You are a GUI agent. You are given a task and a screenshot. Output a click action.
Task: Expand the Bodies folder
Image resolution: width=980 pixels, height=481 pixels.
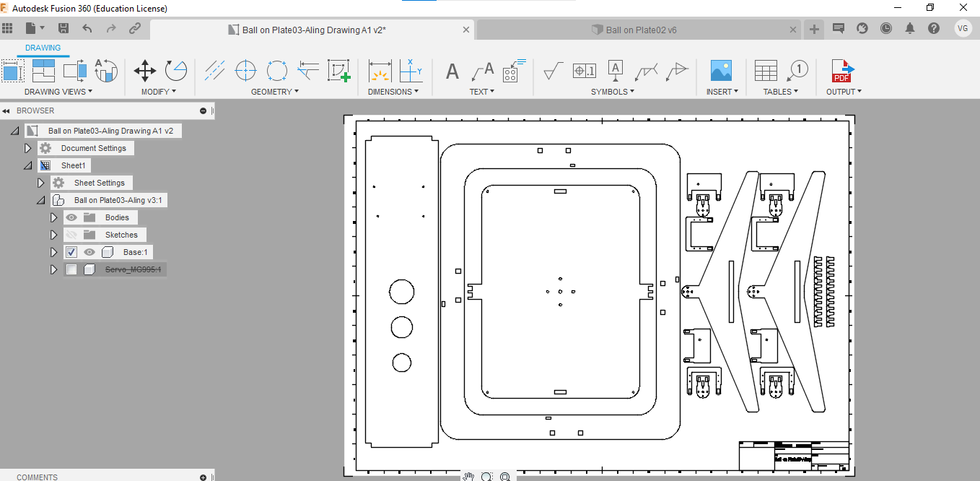pyautogui.click(x=53, y=217)
